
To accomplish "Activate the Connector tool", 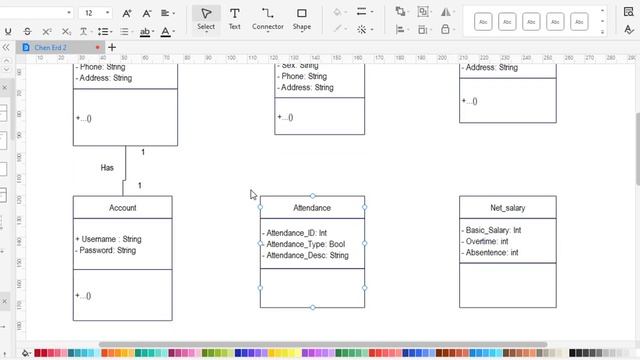I will coord(268,19).
